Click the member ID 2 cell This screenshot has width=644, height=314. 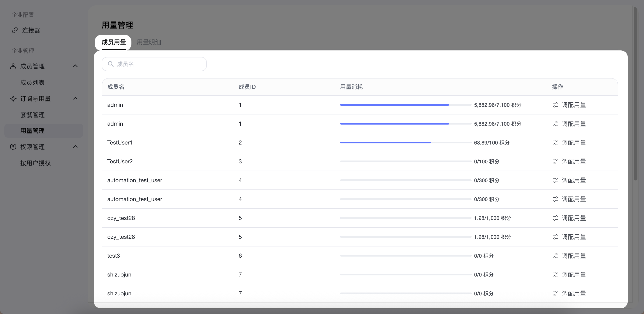click(x=240, y=143)
